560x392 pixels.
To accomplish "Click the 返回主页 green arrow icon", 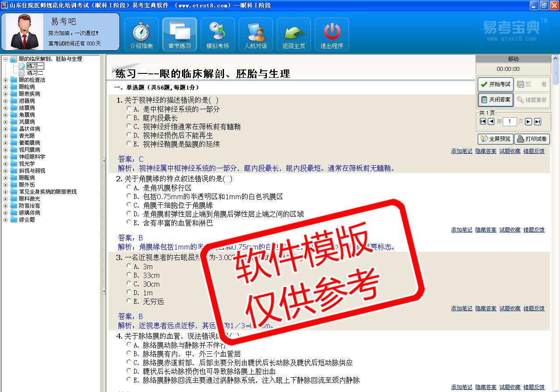I will (294, 35).
